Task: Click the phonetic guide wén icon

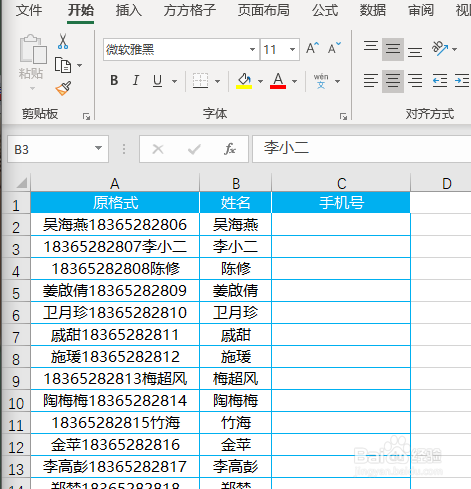Action: (321, 81)
